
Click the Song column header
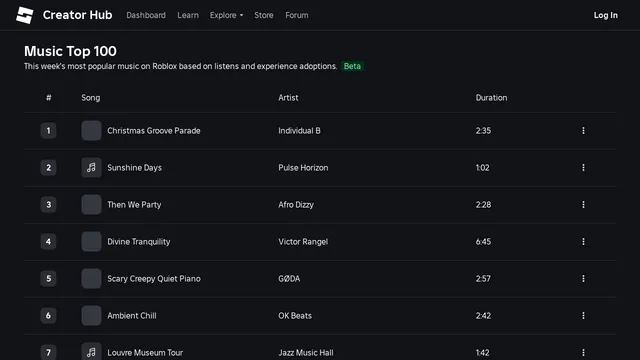(90, 98)
